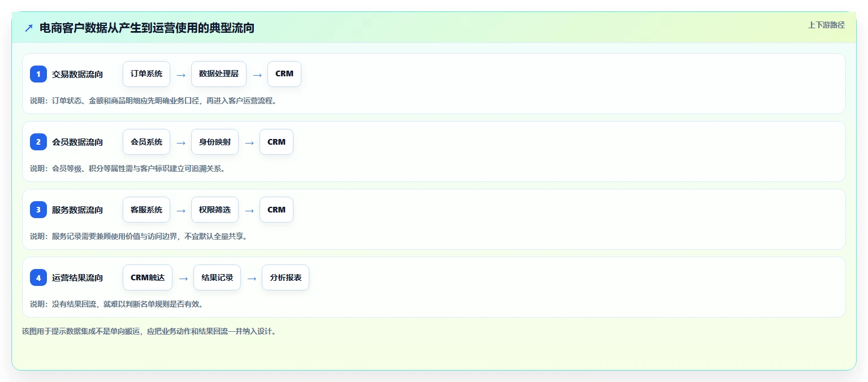This screenshot has height=382, width=868.
Task: Click number badge 3 for 服务数据流向
Action: [38, 210]
